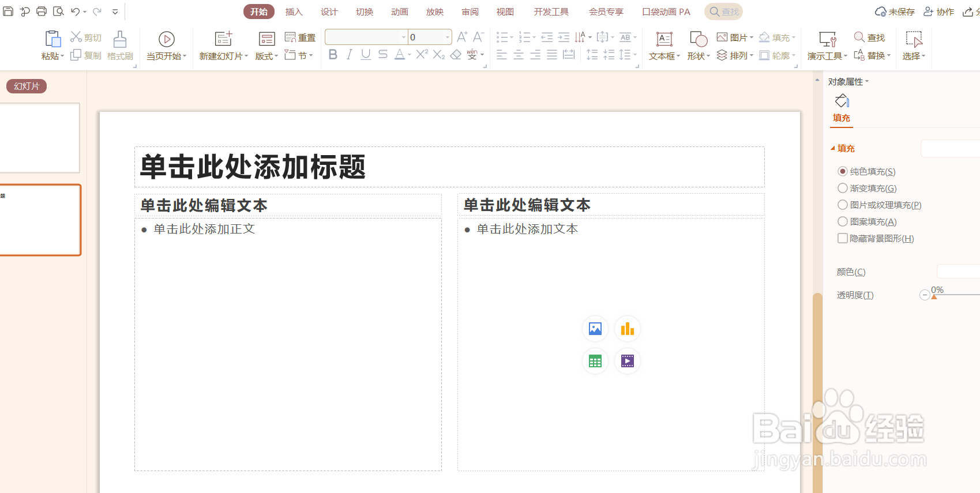Apply Subscript formatting
This screenshot has height=493, width=980.
[439, 54]
